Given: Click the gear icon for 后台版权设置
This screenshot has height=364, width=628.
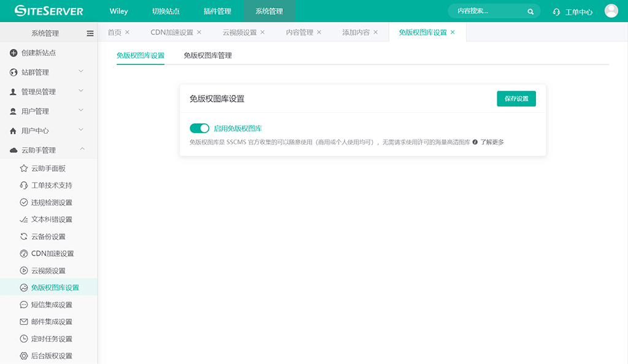Looking at the screenshot, I should click(24, 356).
